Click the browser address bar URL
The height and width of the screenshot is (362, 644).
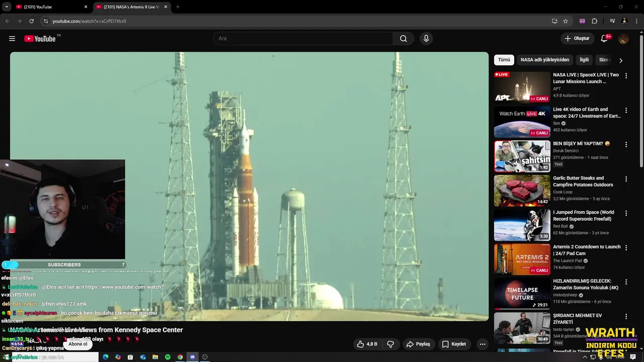click(x=89, y=21)
